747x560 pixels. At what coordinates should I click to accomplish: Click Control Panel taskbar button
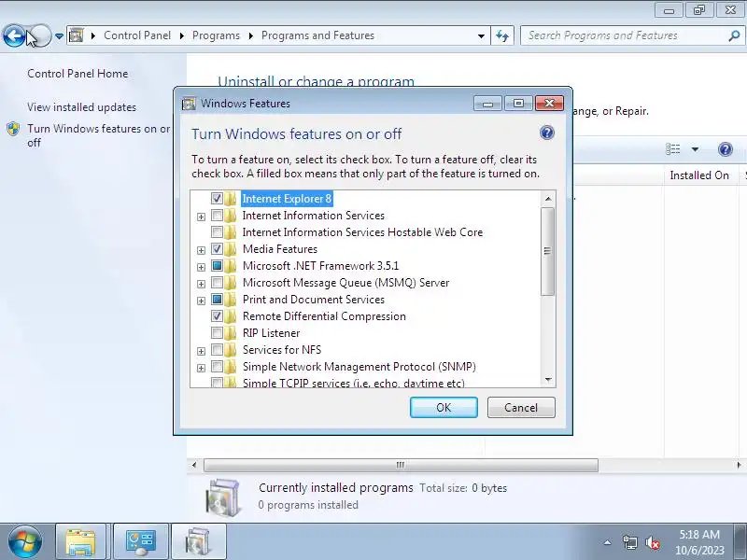click(141, 542)
